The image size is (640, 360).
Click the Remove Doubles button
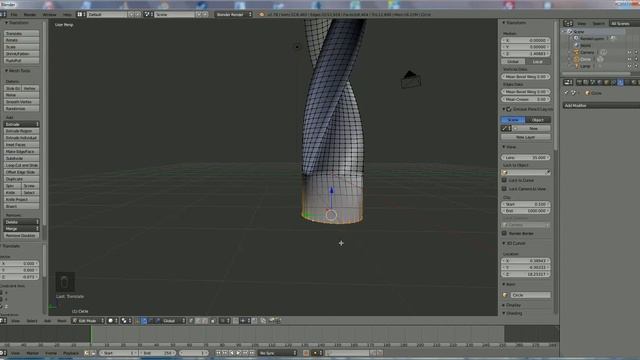[21, 236]
